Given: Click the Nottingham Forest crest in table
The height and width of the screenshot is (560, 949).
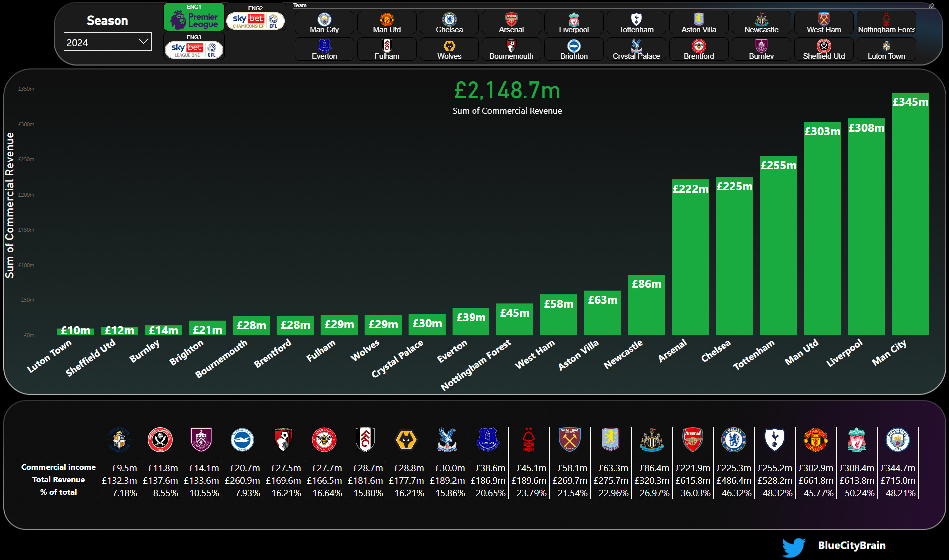Looking at the screenshot, I should [529, 440].
